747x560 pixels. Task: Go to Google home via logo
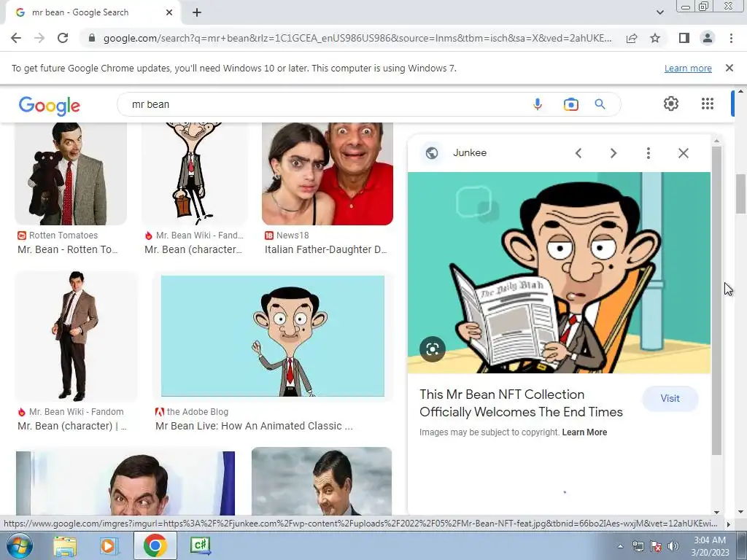(50, 105)
